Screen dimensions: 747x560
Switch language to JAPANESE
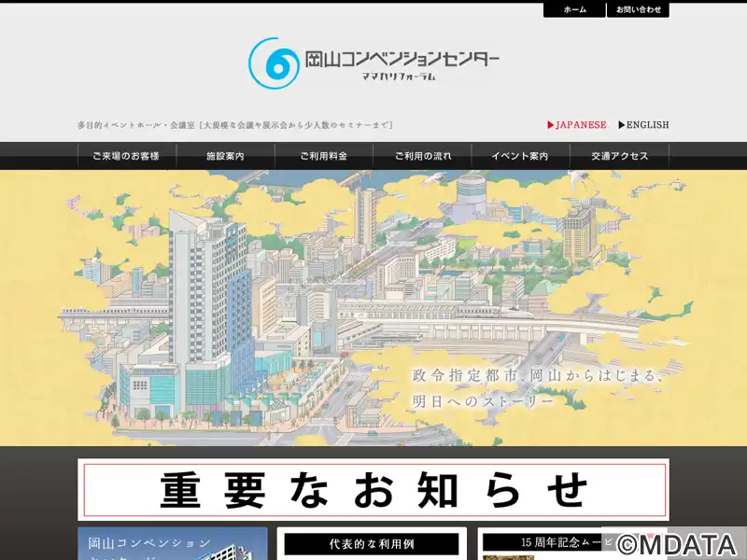581,125
